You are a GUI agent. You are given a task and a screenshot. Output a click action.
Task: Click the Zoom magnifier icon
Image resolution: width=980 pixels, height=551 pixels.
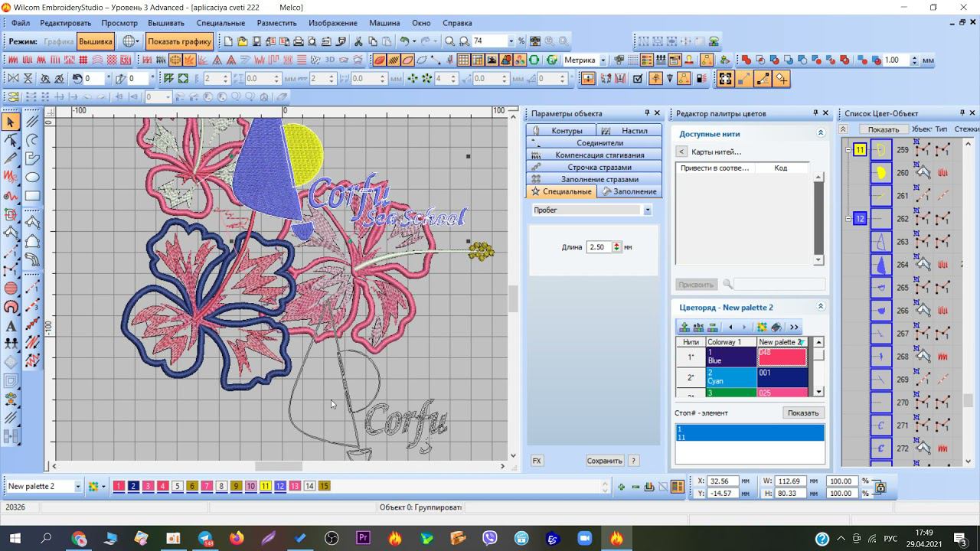[450, 41]
